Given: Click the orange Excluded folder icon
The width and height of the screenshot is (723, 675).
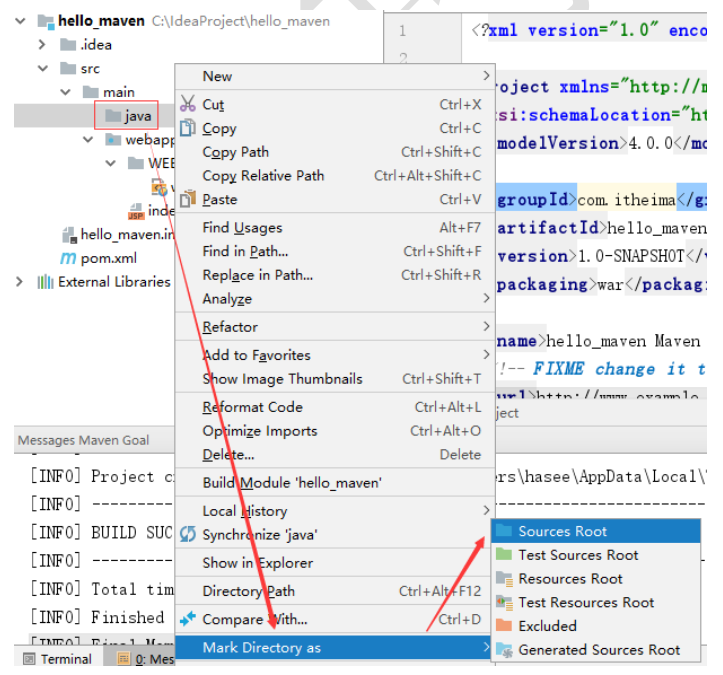Looking at the screenshot, I should click(504, 625).
